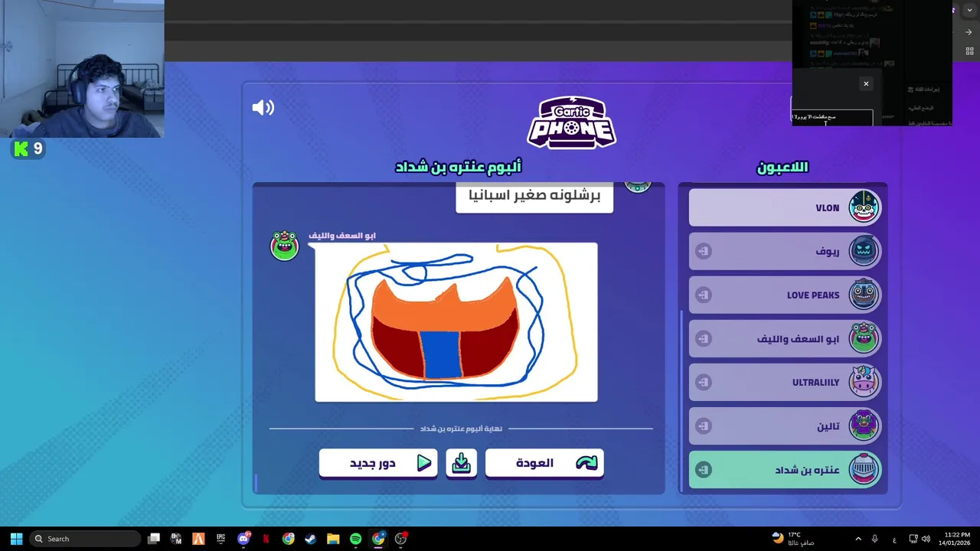The height and width of the screenshot is (551, 980).
Task: Click ULTRALIILY's unicorn avatar
Action: tap(864, 381)
